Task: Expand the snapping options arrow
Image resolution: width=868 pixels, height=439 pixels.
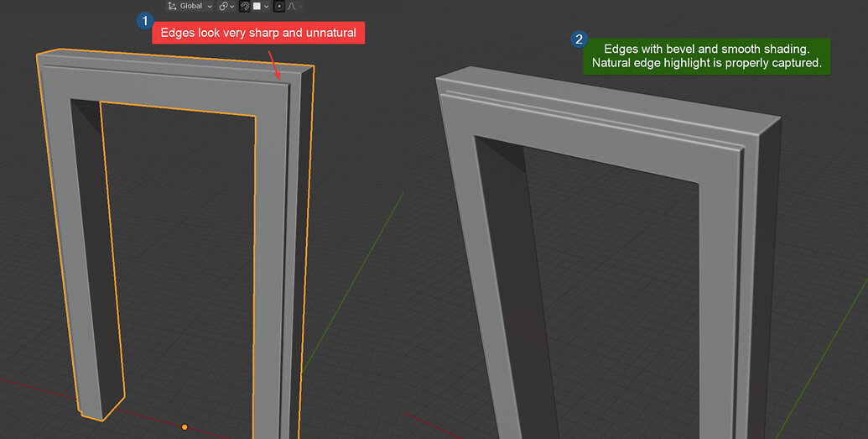Action: 266,6
